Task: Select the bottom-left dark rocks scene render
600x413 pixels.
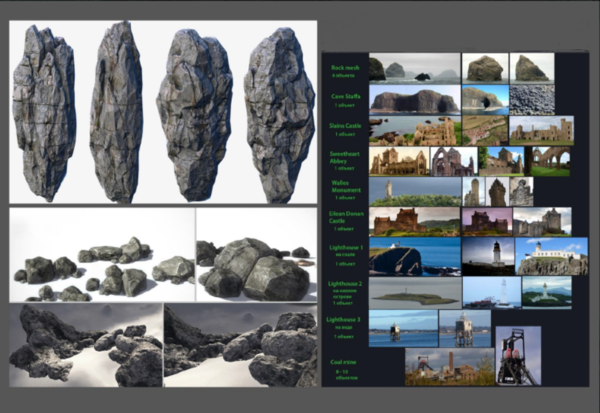Action: pyautogui.click(x=86, y=346)
